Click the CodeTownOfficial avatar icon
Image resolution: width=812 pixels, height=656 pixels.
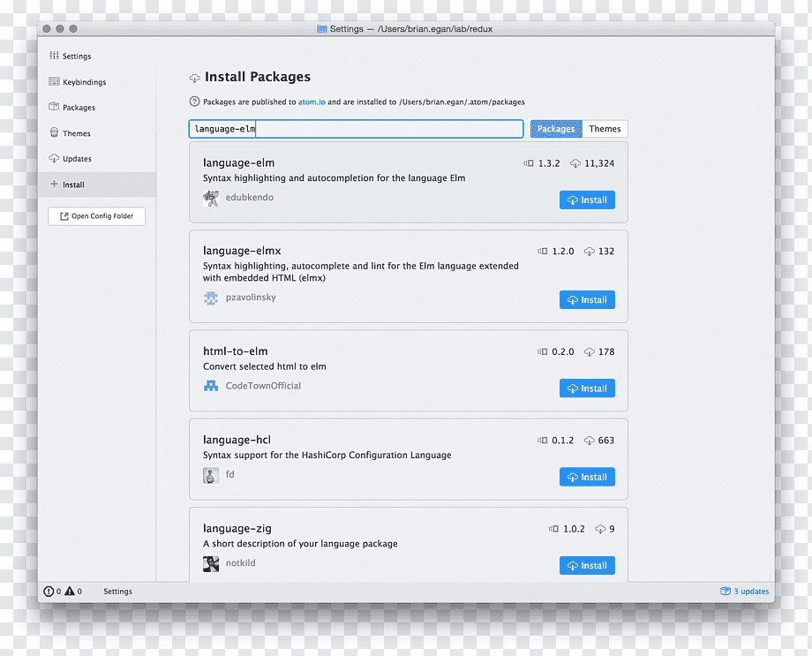[211, 386]
